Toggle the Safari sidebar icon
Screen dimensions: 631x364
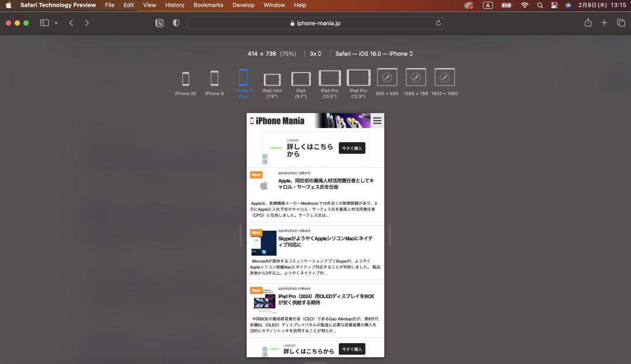point(44,23)
